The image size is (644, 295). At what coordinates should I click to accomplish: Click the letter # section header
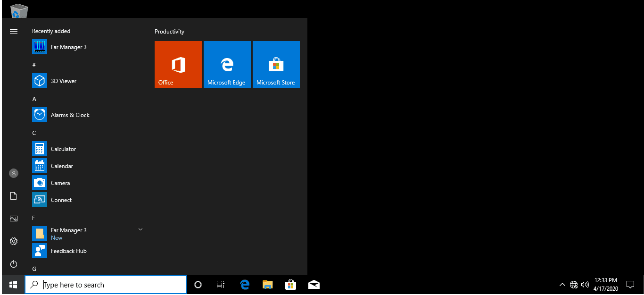tap(34, 65)
